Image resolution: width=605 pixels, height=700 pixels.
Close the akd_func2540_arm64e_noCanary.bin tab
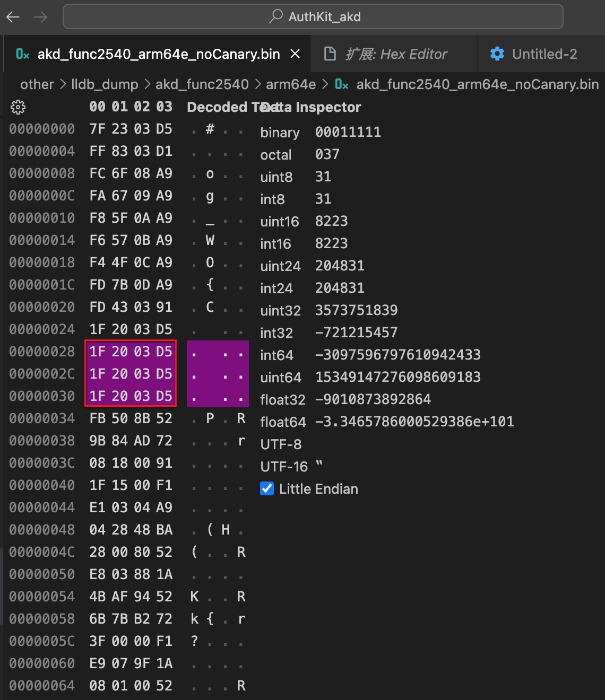296,54
